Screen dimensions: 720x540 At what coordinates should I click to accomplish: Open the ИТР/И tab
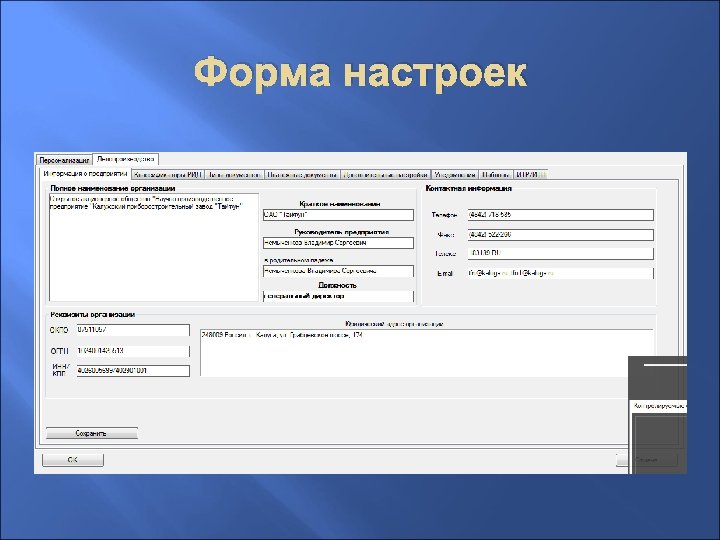point(531,174)
